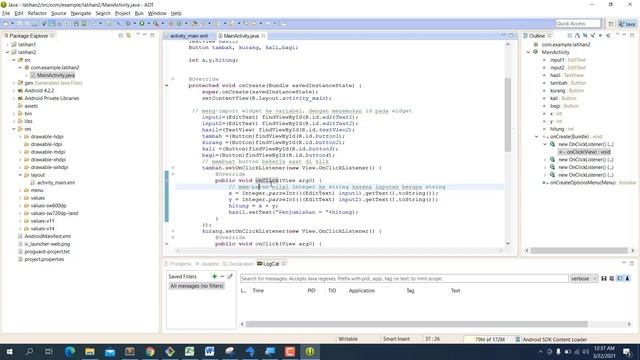Select the LogCat tab
Screen dimensions: 640x360
[x=271, y=264]
